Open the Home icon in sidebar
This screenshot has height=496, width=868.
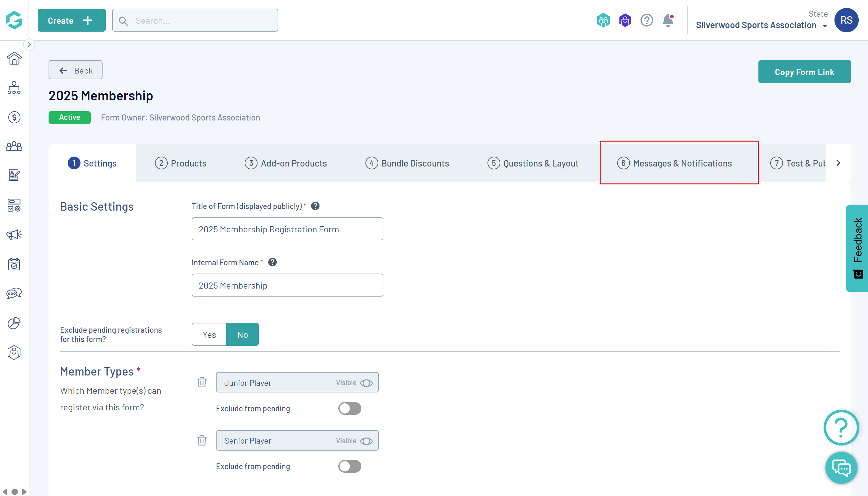14,58
